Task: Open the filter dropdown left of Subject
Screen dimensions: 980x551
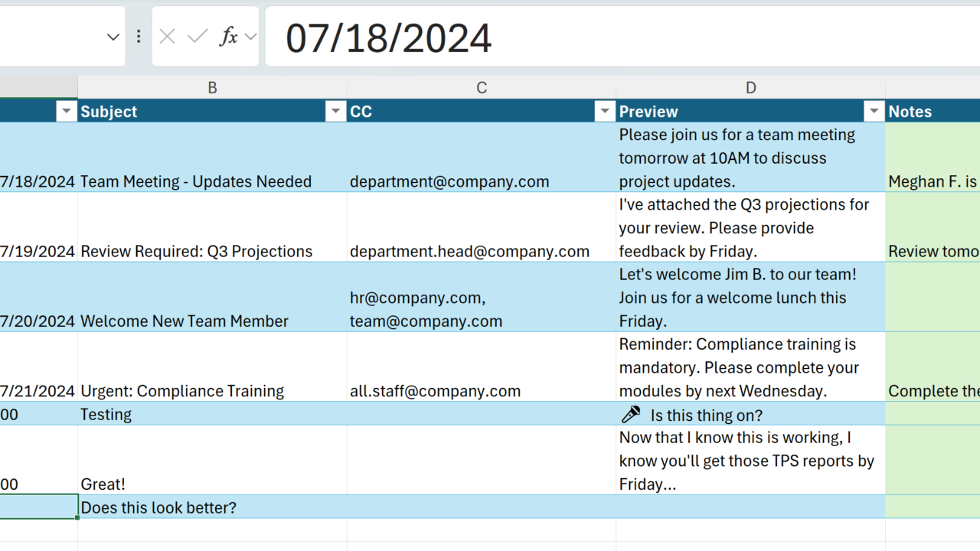Action: [x=67, y=112]
